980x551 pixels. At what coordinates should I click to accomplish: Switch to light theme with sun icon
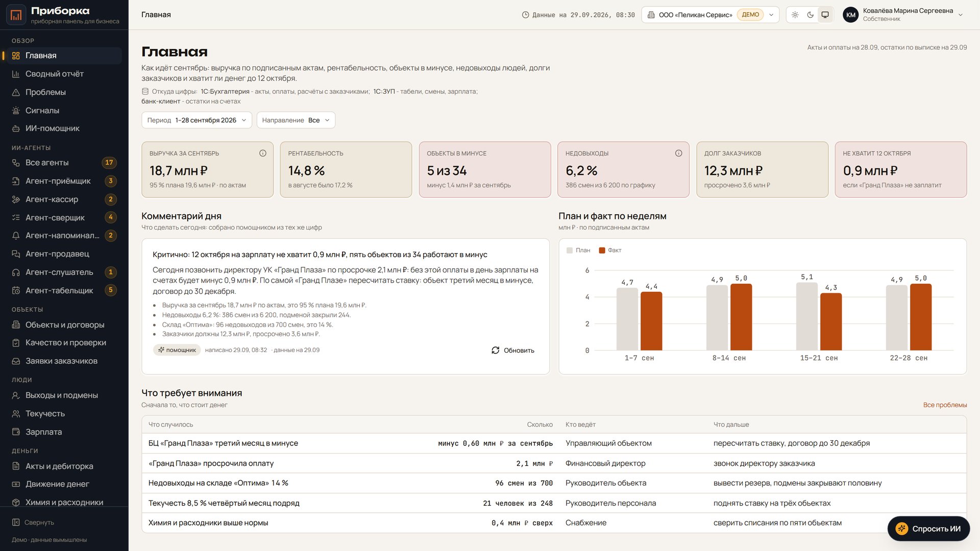[x=795, y=15]
